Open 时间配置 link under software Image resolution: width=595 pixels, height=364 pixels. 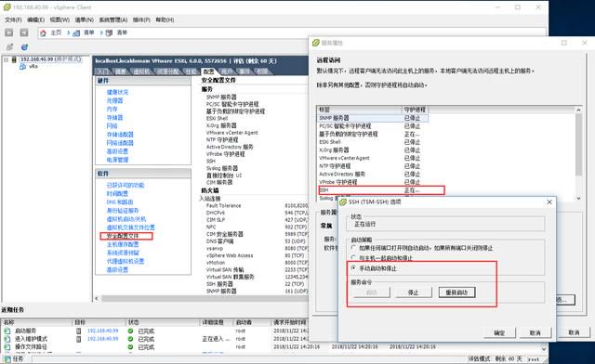pos(117,194)
